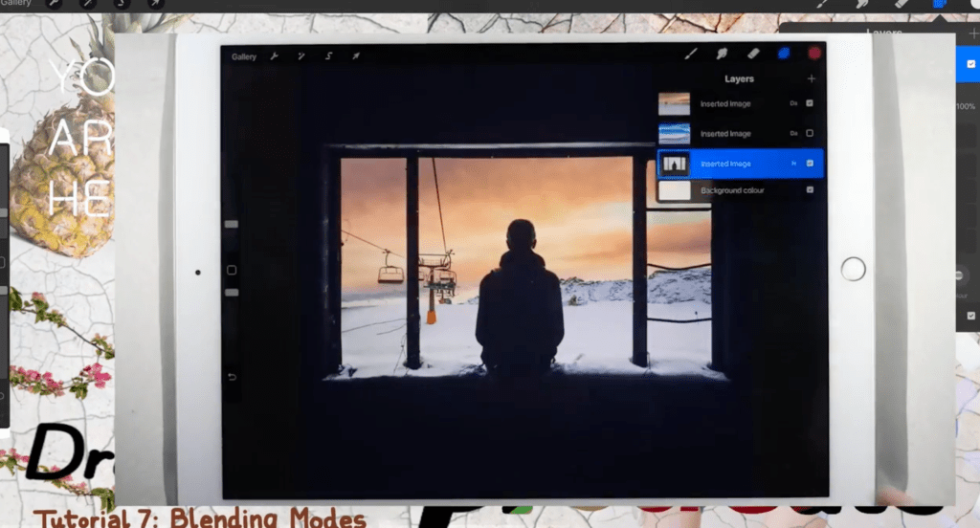The width and height of the screenshot is (980, 528).
Task: Uncheck the Background colour layer visibility box
Action: coord(810,190)
